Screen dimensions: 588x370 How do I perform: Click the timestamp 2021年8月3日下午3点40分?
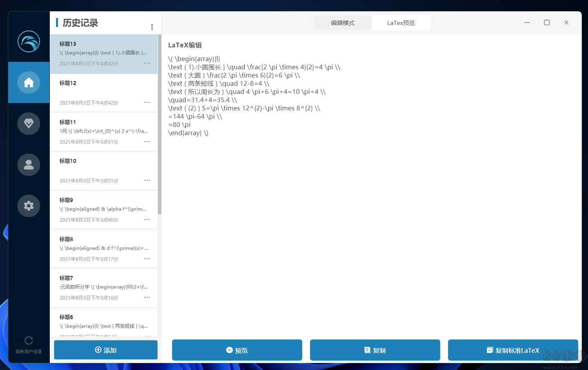89,220
